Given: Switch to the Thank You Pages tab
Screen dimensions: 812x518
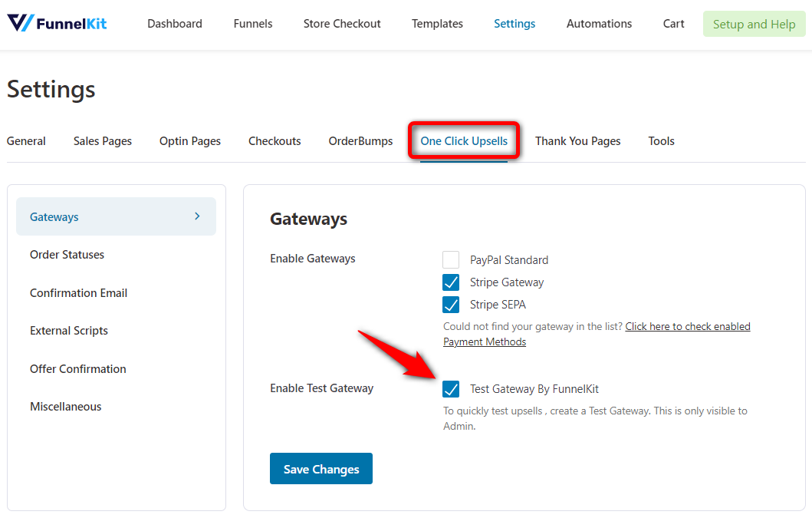Looking at the screenshot, I should tap(577, 141).
